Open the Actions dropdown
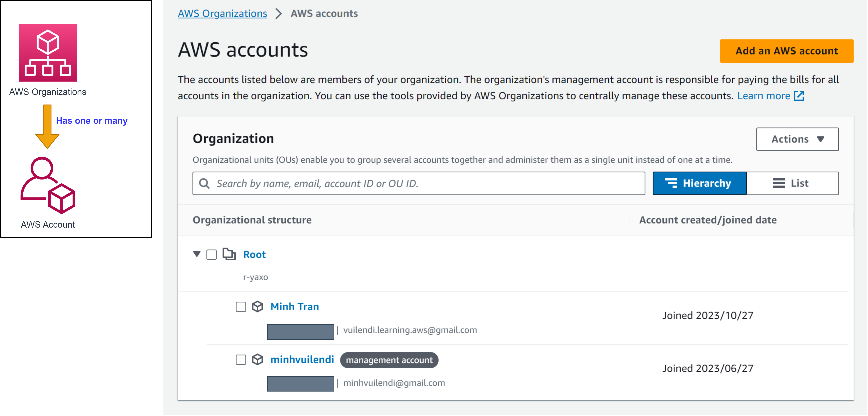The width and height of the screenshot is (868, 416). (x=797, y=139)
